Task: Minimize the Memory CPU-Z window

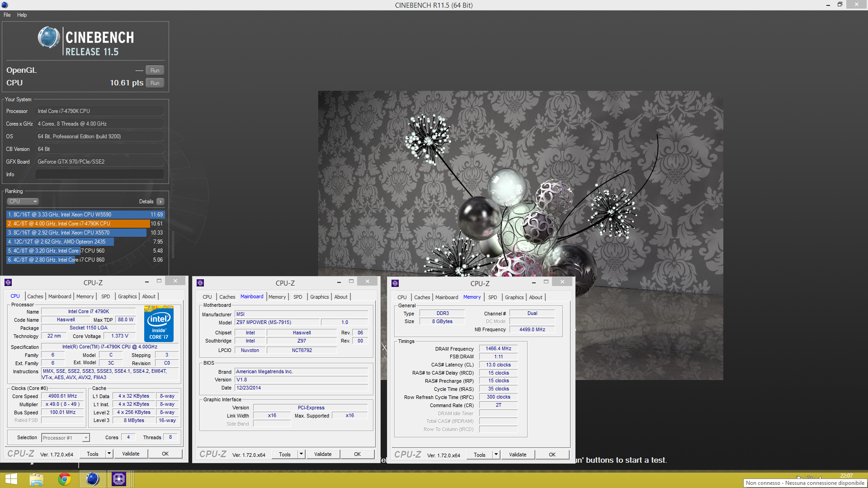Action: (534, 282)
